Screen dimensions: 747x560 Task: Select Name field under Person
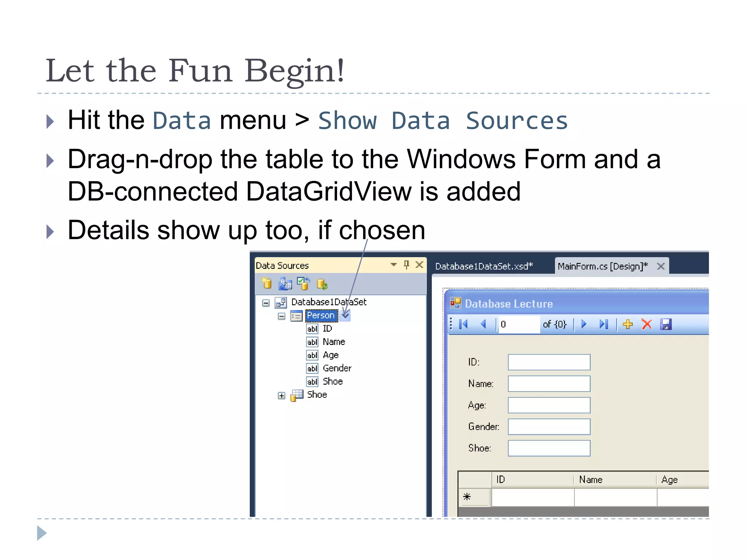coord(334,342)
